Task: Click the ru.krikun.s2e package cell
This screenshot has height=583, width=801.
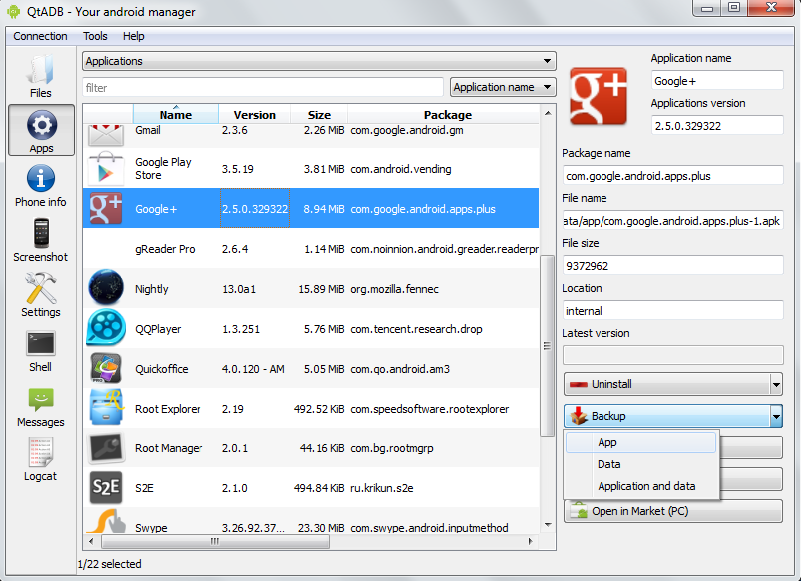Action: coord(382,488)
